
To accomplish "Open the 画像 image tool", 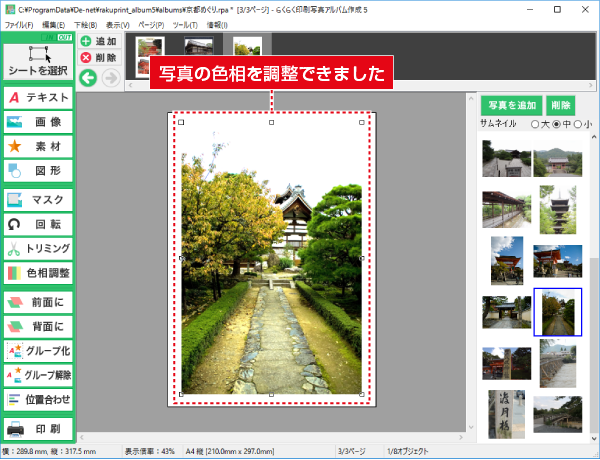I will coord(38,122).
